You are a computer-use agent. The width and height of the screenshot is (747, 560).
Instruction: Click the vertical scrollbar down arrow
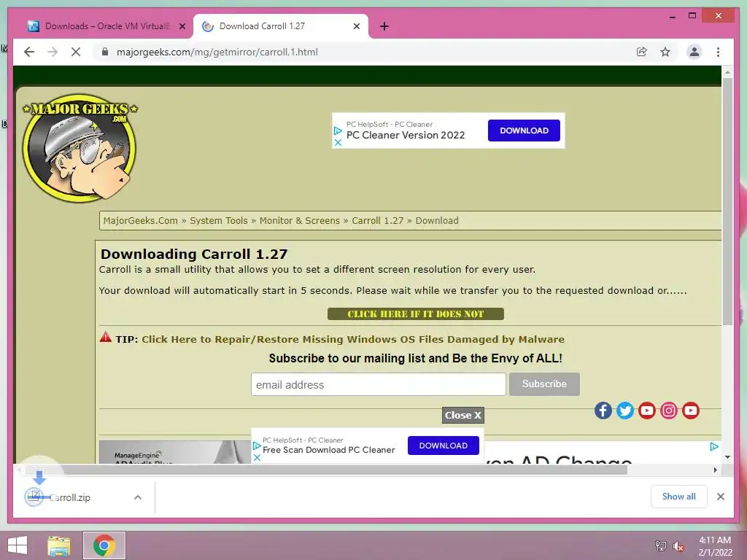point(727,457)
